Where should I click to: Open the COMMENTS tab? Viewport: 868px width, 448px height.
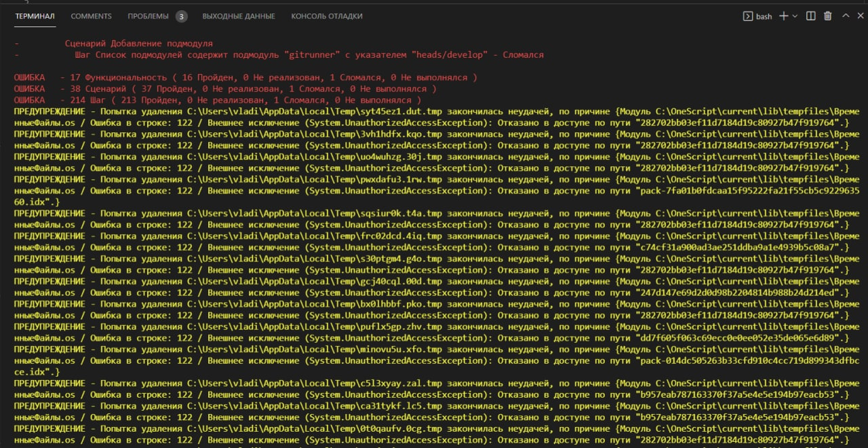91,16
